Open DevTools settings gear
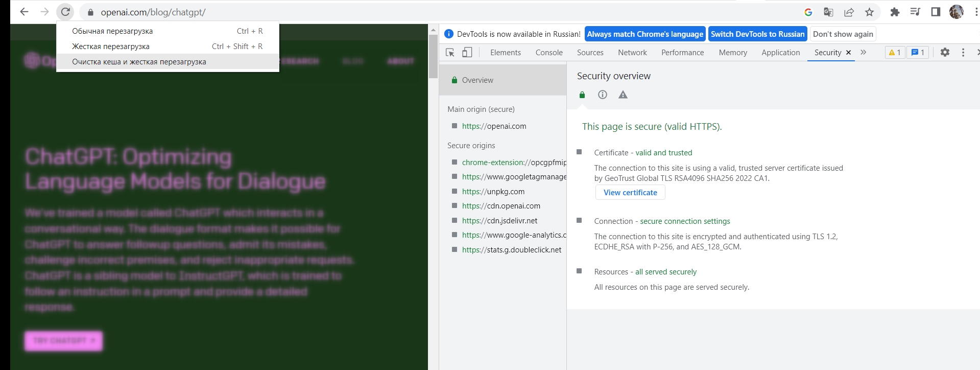The width and height of the screenshot is (980, 370). point(945,52)
